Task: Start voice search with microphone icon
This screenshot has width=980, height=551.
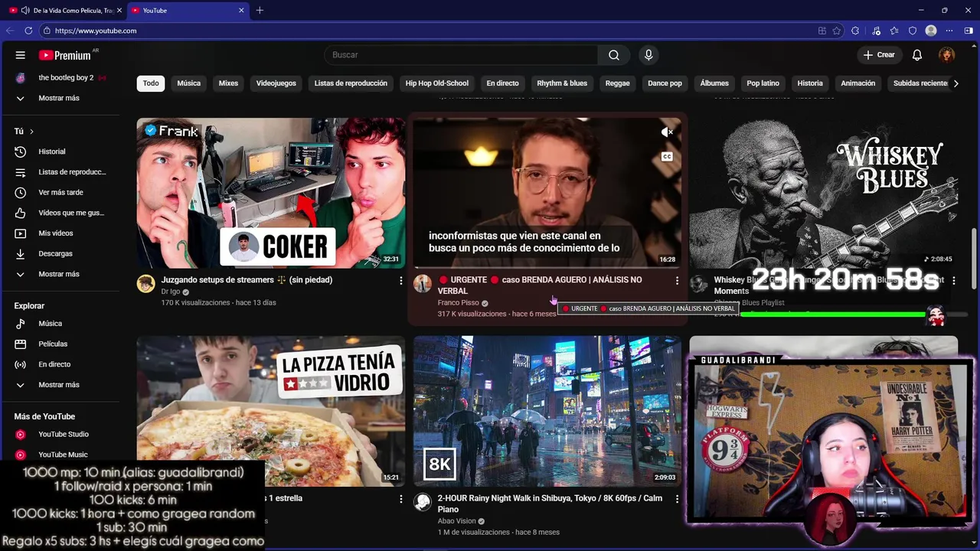Action: pyautogui.click(x=648, y=55)
